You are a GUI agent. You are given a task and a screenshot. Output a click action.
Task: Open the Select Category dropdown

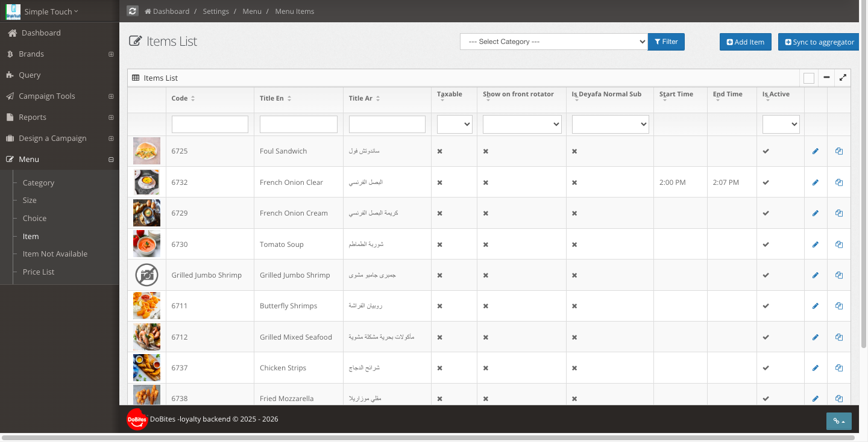[x=554, y=42]
